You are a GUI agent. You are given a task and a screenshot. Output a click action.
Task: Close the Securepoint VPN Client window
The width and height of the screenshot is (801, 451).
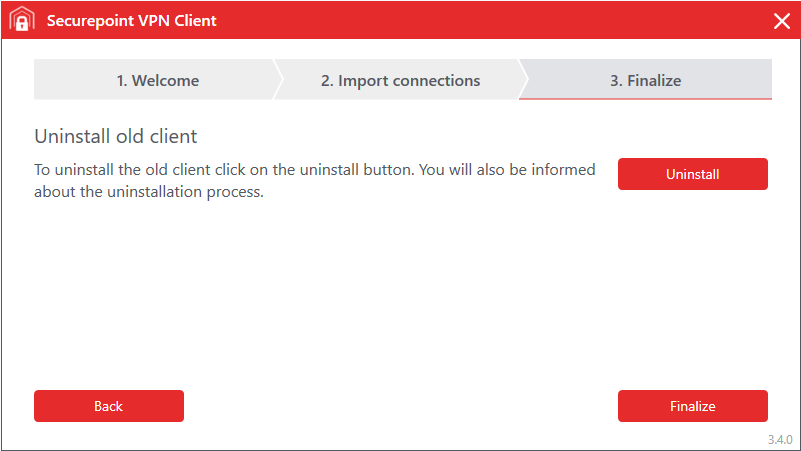click(781, 21)
